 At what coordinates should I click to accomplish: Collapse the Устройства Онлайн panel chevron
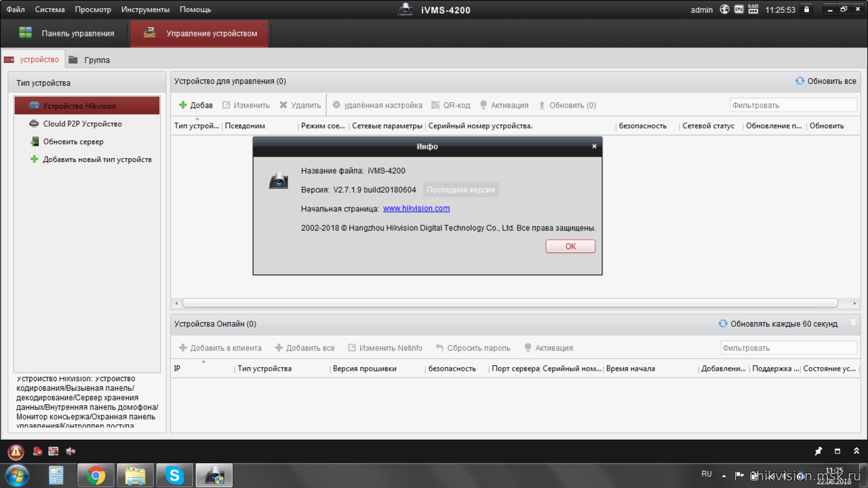point(853,323)
